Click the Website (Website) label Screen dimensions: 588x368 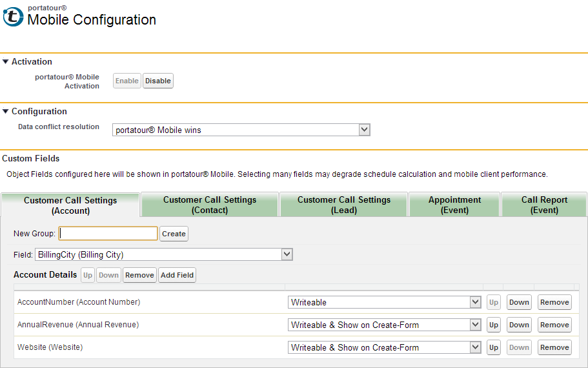point(50,347)
